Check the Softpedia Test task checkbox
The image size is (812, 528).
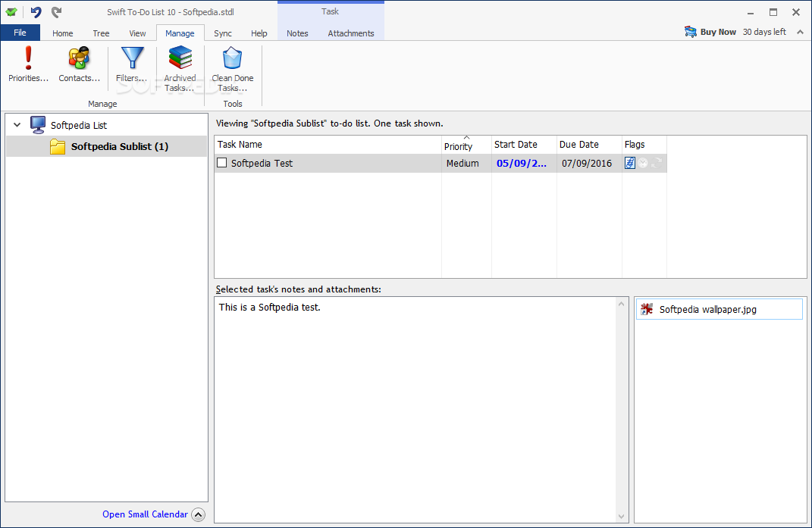221,163
